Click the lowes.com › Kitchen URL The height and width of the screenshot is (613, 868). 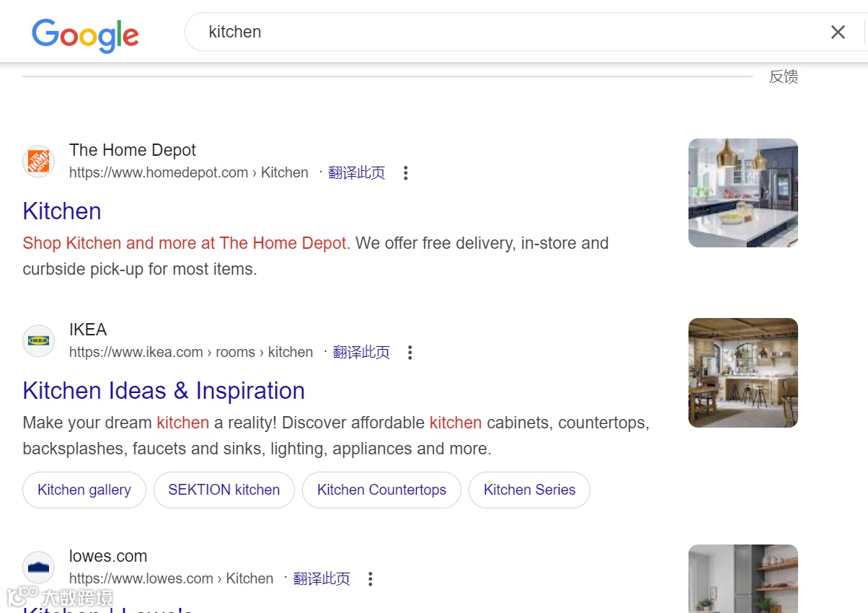(172, 579)
